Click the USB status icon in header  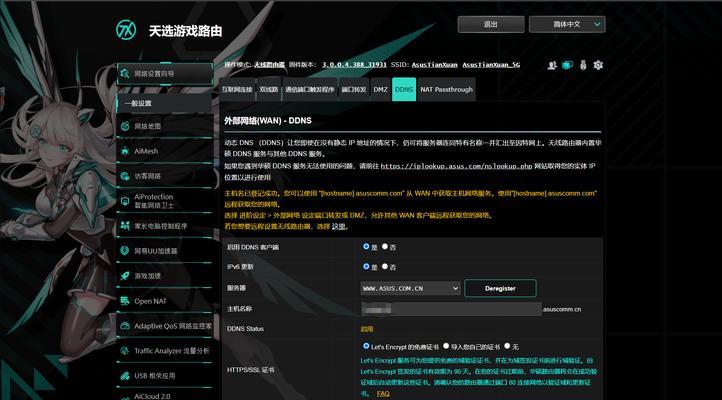click(583, 65)
